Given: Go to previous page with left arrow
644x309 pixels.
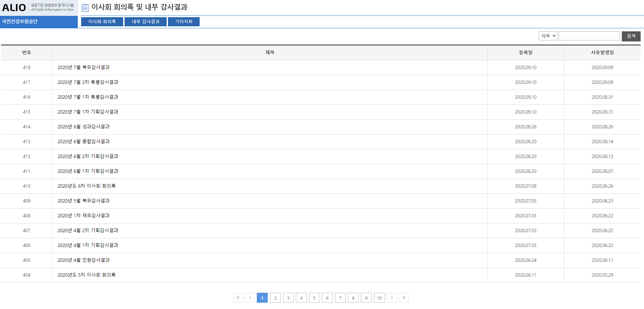Looking at the screenshot, I should pos(250,298).
